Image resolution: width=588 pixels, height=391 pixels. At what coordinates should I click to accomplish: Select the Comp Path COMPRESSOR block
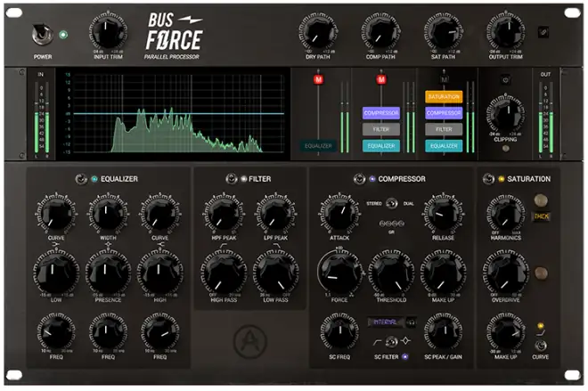click(381, 113)
